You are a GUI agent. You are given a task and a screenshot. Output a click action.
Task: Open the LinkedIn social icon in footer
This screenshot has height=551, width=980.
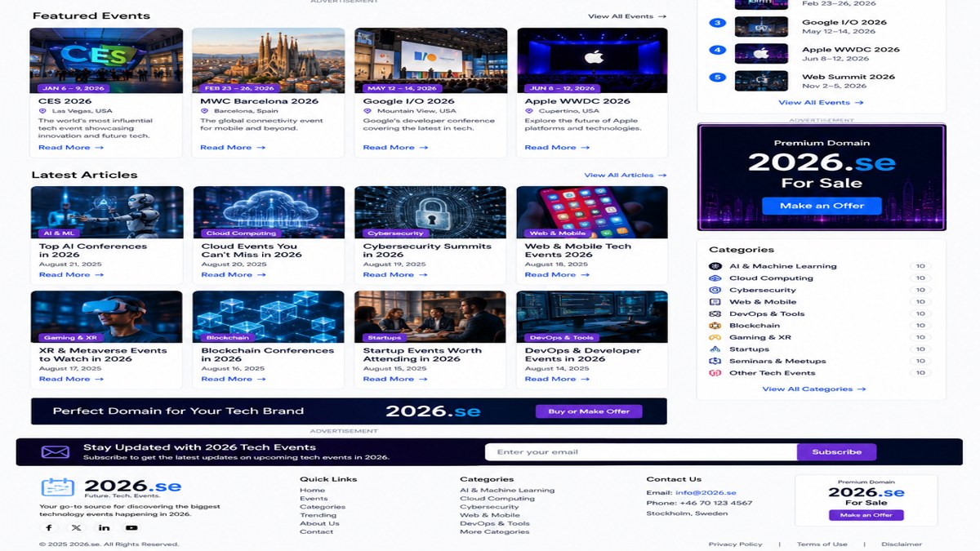click(104, 527)
